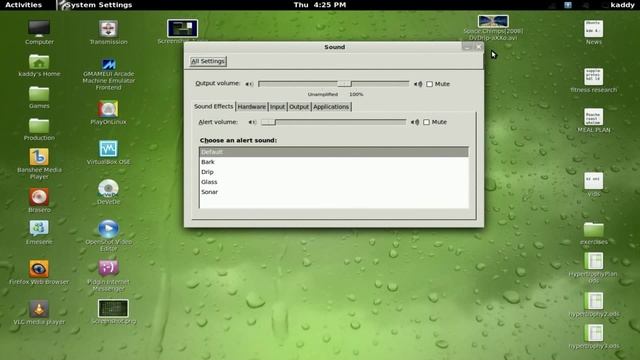Click the All Settings button

pyautogui.click(x=208, y=61)
